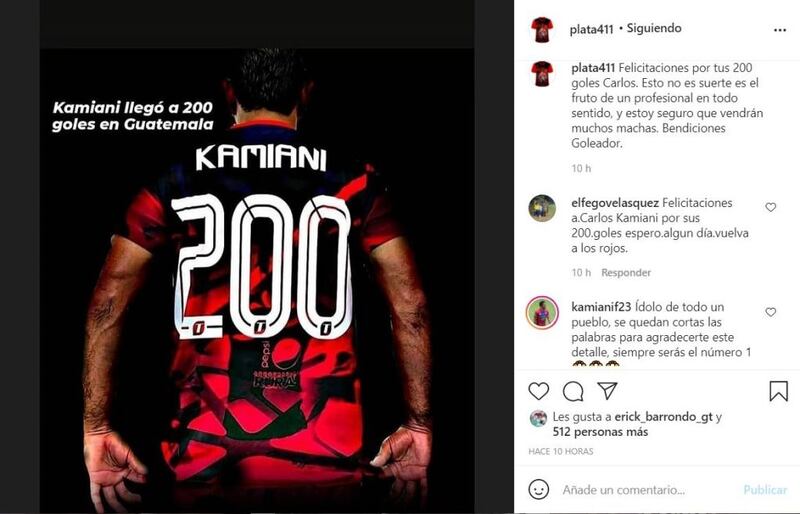Screen dimensions: 800x514
Task: Open plata411 username in header
Action: [591, 30]
